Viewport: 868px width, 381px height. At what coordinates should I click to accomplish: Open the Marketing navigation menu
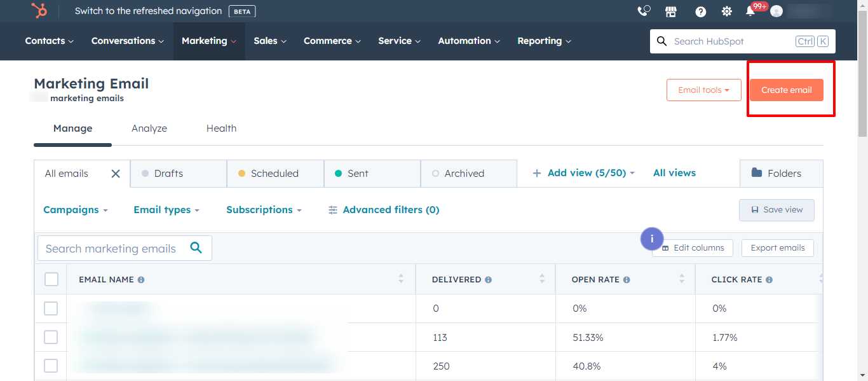(209, 41)
